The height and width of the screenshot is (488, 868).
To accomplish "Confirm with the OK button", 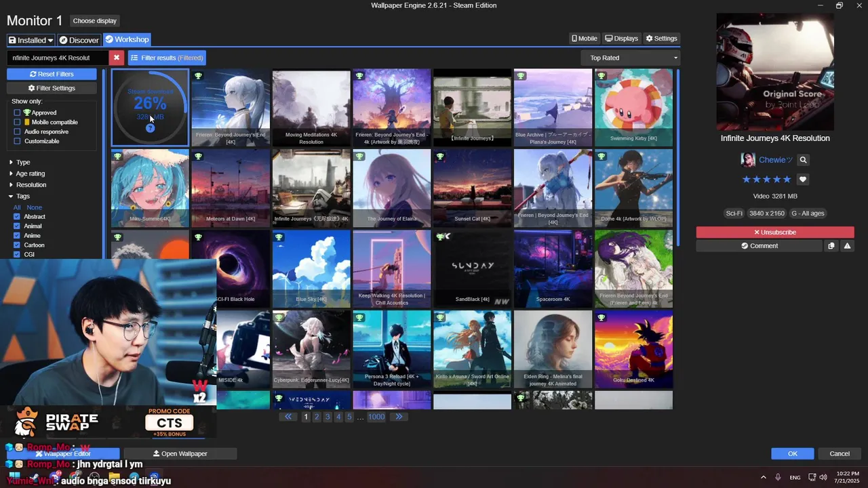I will click(x=792, y=453).
